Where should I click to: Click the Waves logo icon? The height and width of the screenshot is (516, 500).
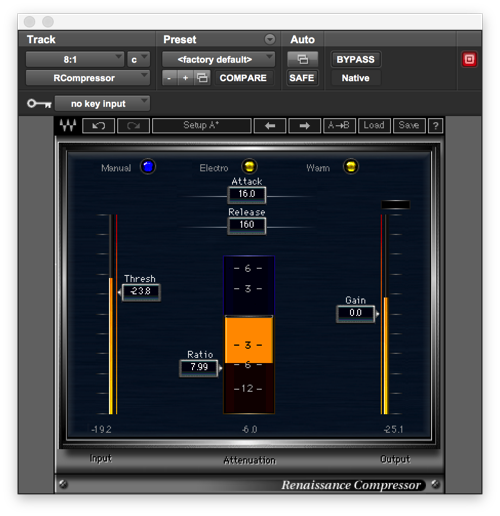pyautogui.click(x=68, y=126)
